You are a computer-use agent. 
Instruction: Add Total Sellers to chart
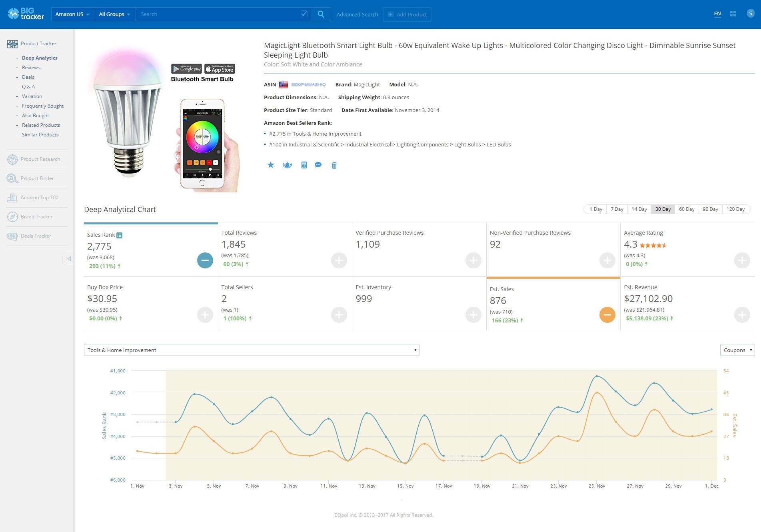click(339, 315)
